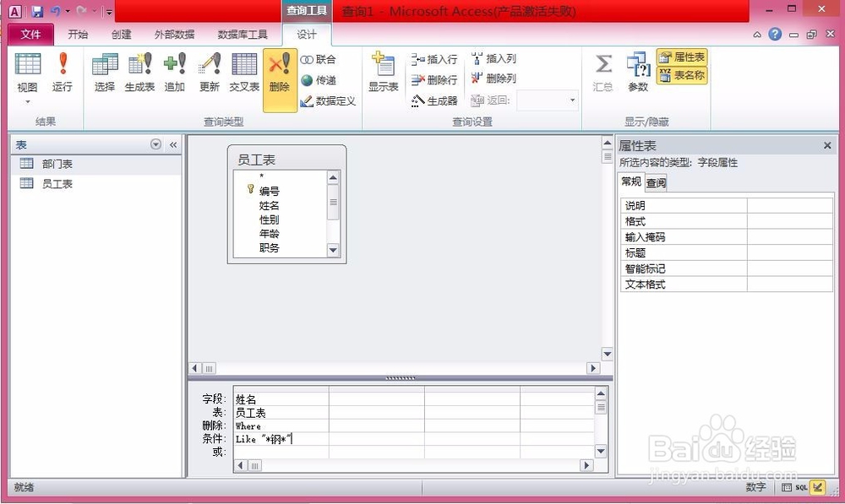
Task: Select the 性别 field in 员工表
Action: 270,219
